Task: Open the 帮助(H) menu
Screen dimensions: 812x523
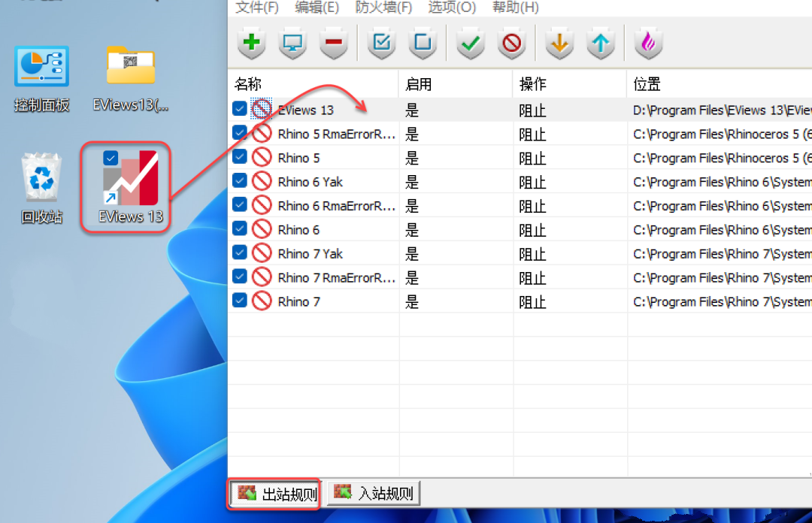Action: [515, 8]
